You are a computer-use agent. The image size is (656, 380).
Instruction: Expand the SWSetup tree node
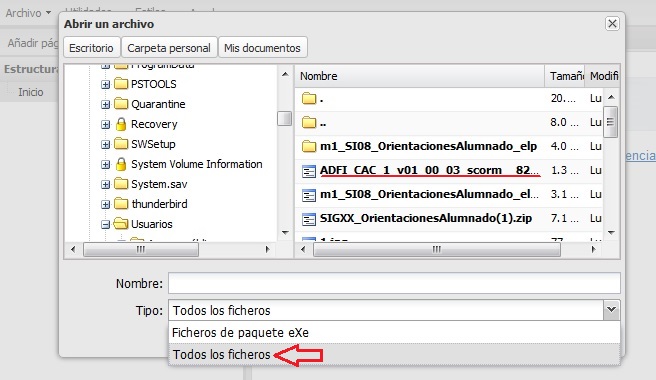(x=105, y=144)
